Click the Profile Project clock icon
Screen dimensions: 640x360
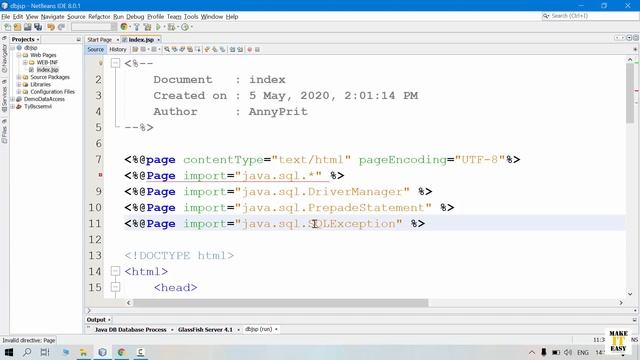(x=185, y=27)
